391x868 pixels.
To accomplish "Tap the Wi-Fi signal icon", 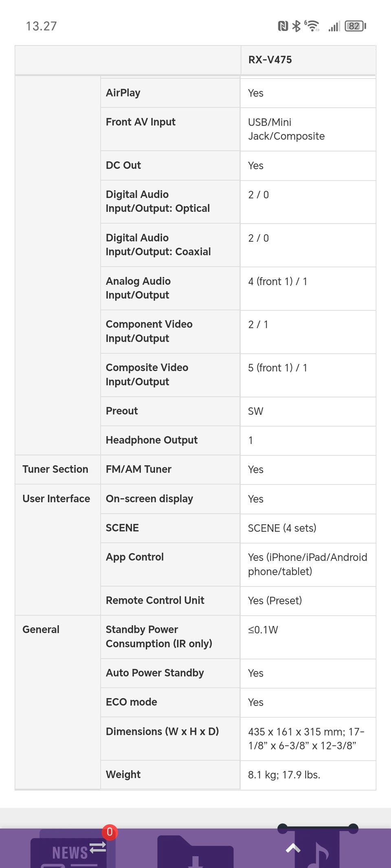I will point(312,26).
